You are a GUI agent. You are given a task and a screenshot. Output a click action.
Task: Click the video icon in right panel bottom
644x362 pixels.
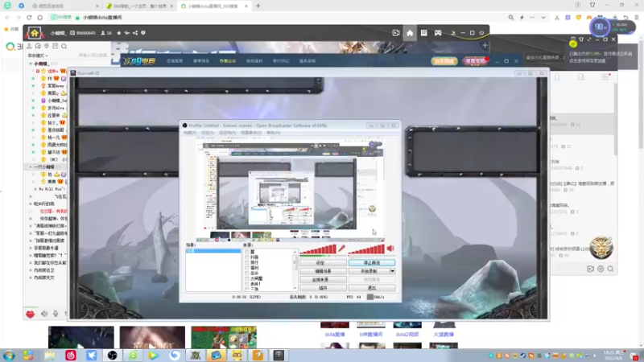(590, 269)
